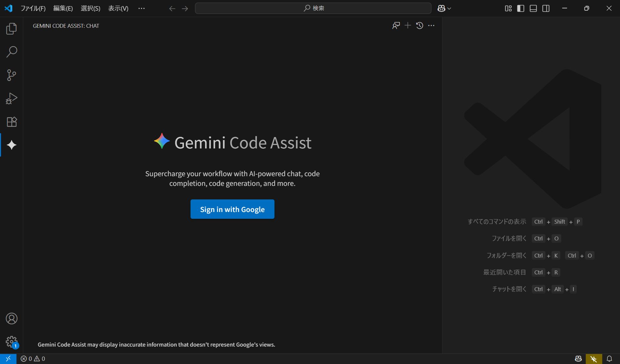Toggle the secondary side bar visibility
Screen dimensions: 620x364
pos(546,8)
